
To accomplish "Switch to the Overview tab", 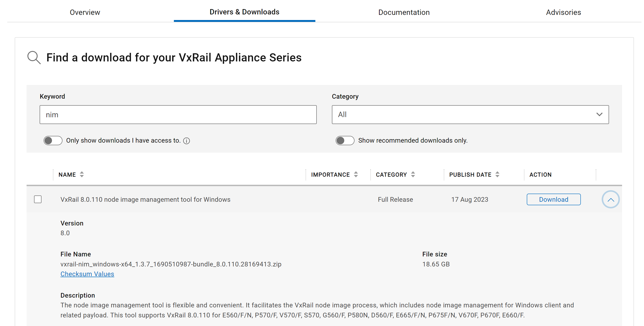I will tap(85, 12).
